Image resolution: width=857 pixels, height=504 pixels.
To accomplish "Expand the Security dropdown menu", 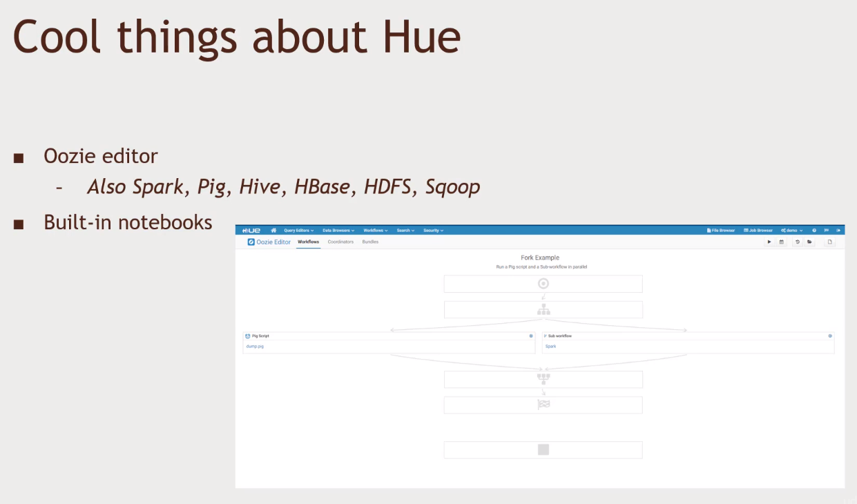I will [433, 231].
